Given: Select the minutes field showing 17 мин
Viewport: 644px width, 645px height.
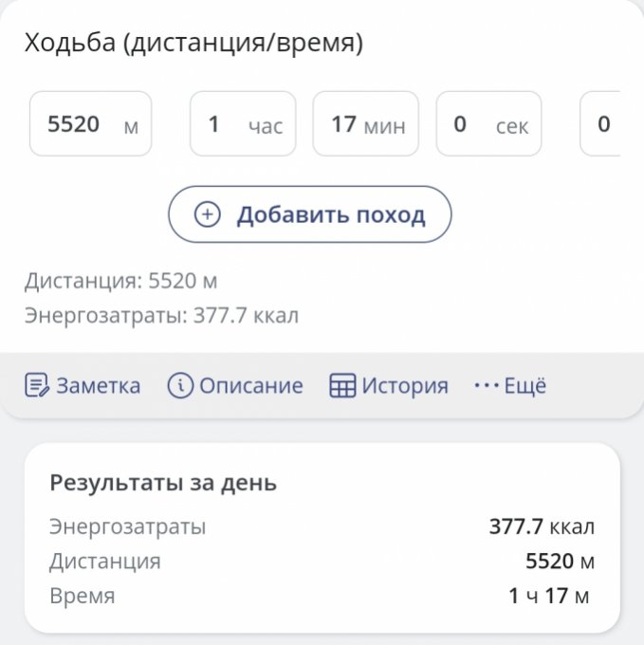Looking at the screenshot, I should click(x=367, y=124).
